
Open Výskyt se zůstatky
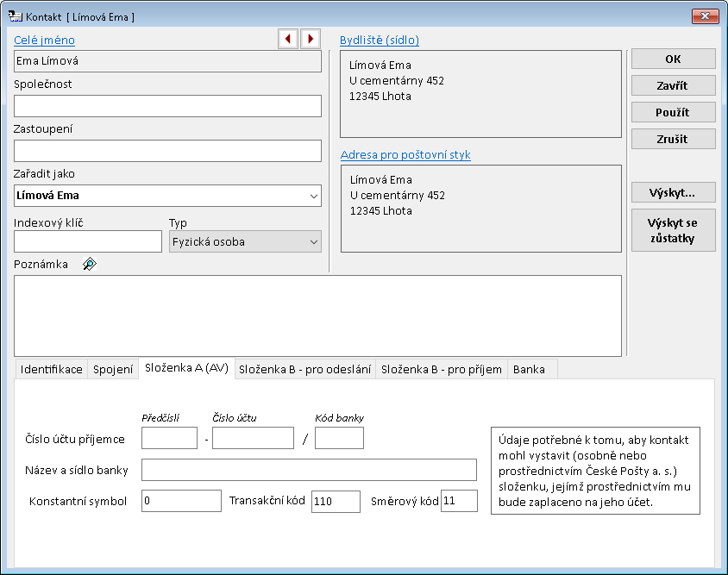(x=673, y=230)
